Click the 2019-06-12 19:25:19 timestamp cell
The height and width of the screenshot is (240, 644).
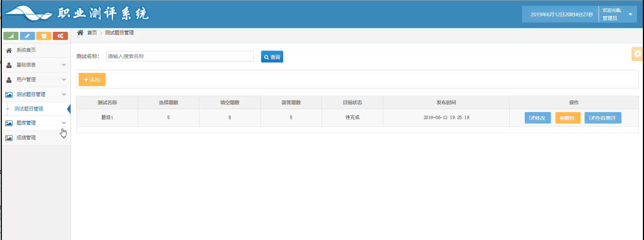446,118
